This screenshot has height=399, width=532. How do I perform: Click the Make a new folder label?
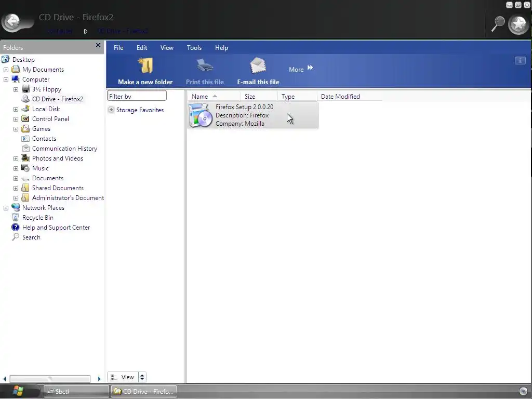[x=145, y=82]
